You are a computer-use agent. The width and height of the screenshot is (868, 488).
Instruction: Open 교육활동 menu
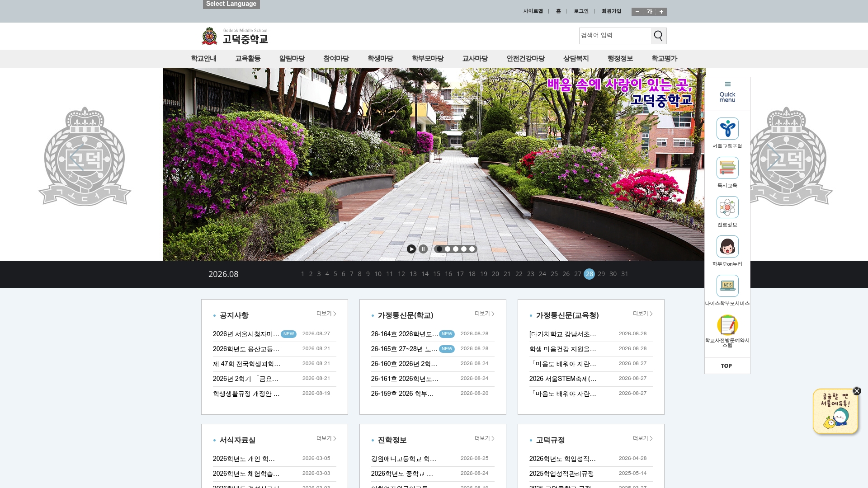coord(248,59)
